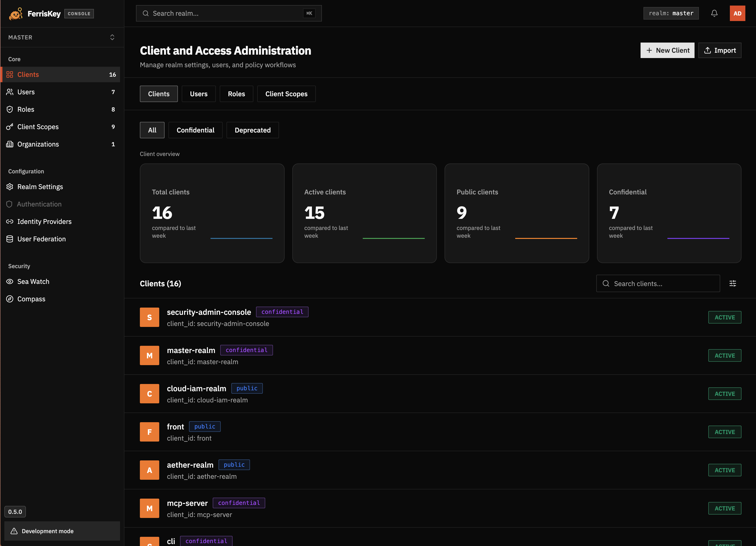Click the Sea Watch eye icon
The width and height of the screenshot is (756, 546).
click(10, 281)
